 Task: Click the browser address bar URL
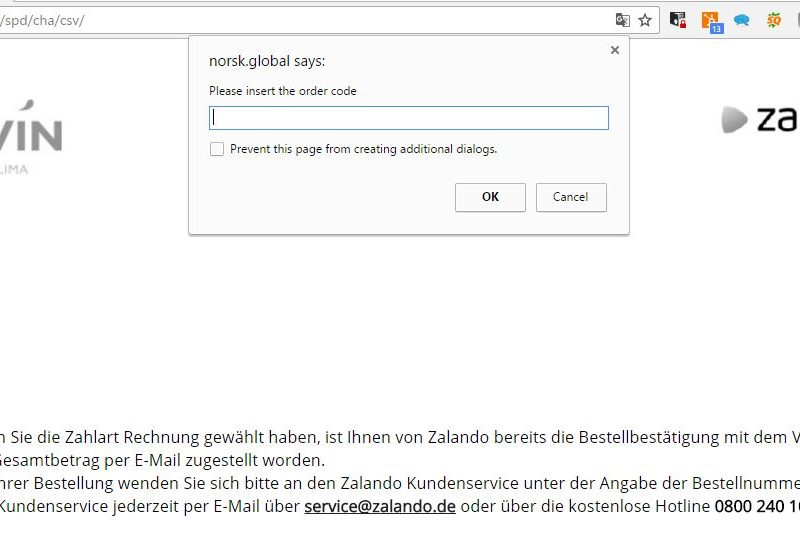point(300,20)
